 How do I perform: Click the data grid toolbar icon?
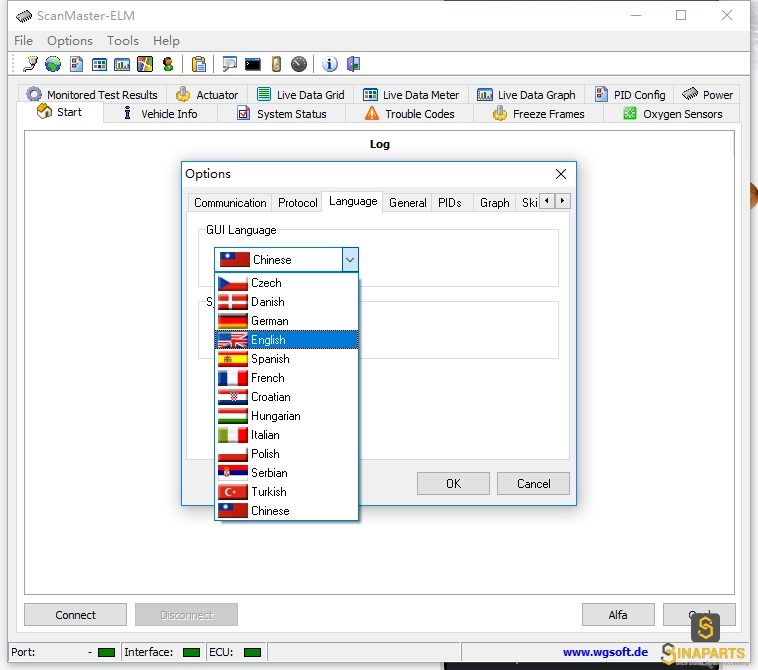(99, 64)
